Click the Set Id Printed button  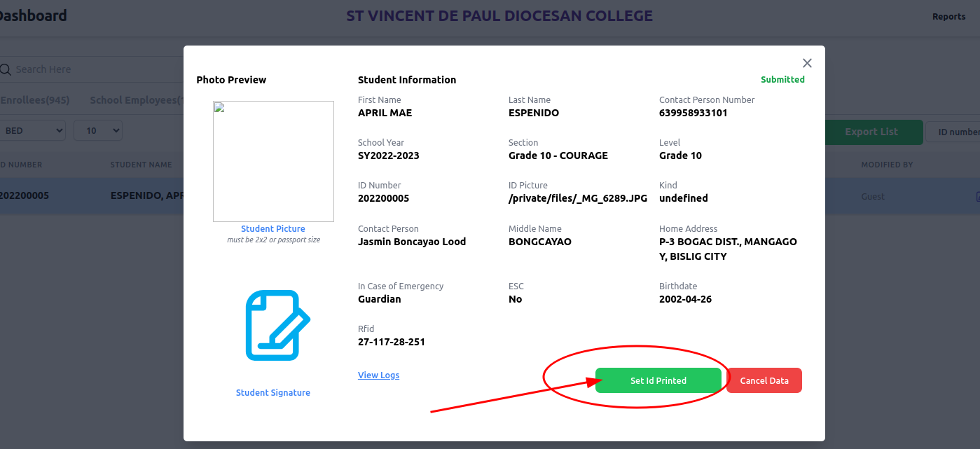coord(658,380)
